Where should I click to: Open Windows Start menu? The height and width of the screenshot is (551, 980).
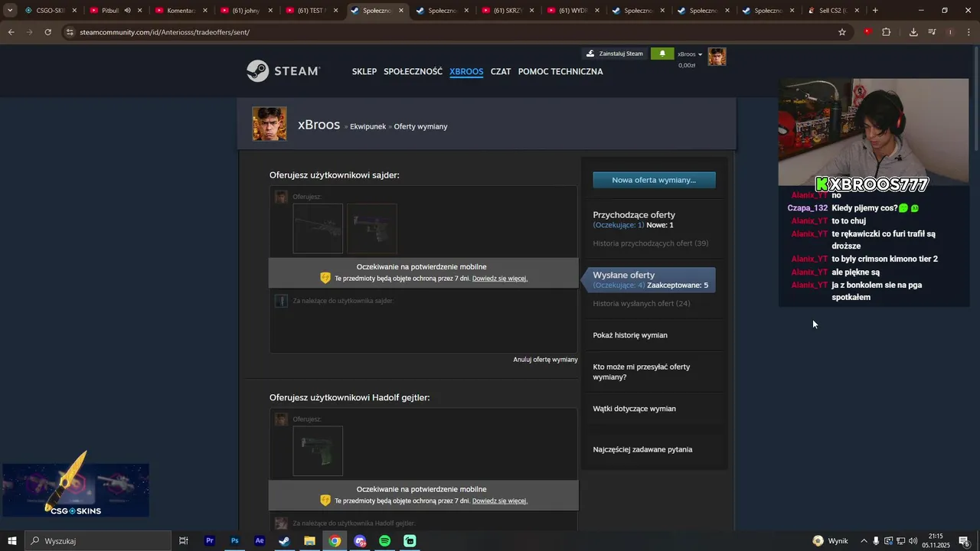12,541
